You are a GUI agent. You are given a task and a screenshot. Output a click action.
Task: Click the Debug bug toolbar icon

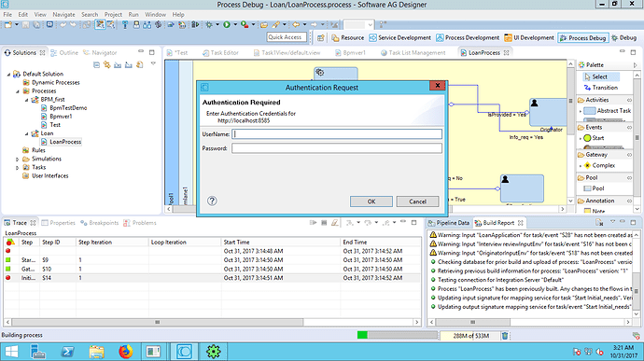tap(209, 24)
